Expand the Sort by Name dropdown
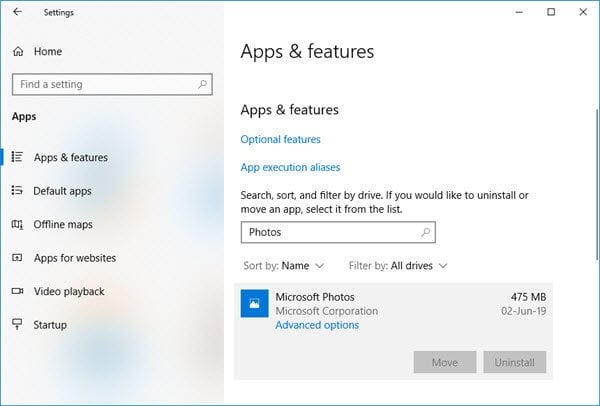600x406 pixels. coord(284,266)
